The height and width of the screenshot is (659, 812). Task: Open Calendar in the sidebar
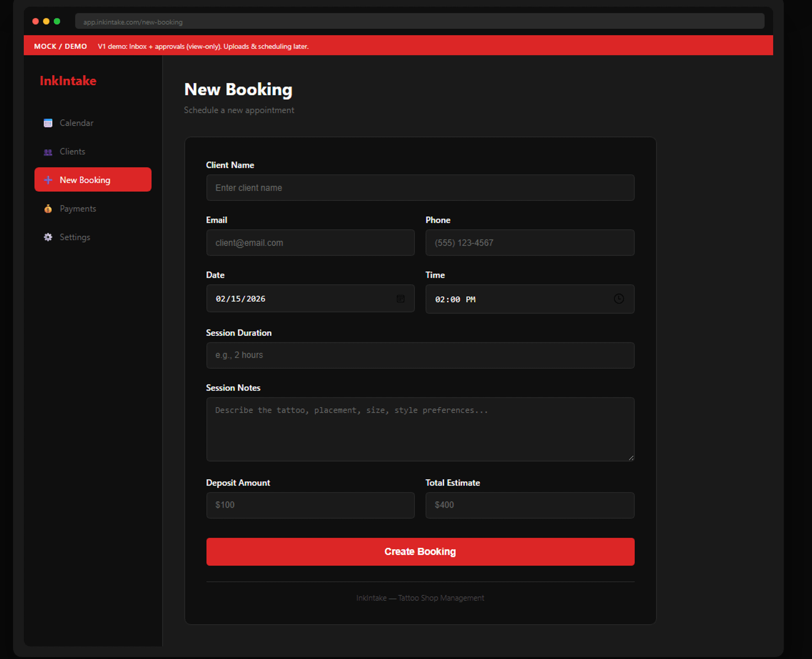click(93, 123)
